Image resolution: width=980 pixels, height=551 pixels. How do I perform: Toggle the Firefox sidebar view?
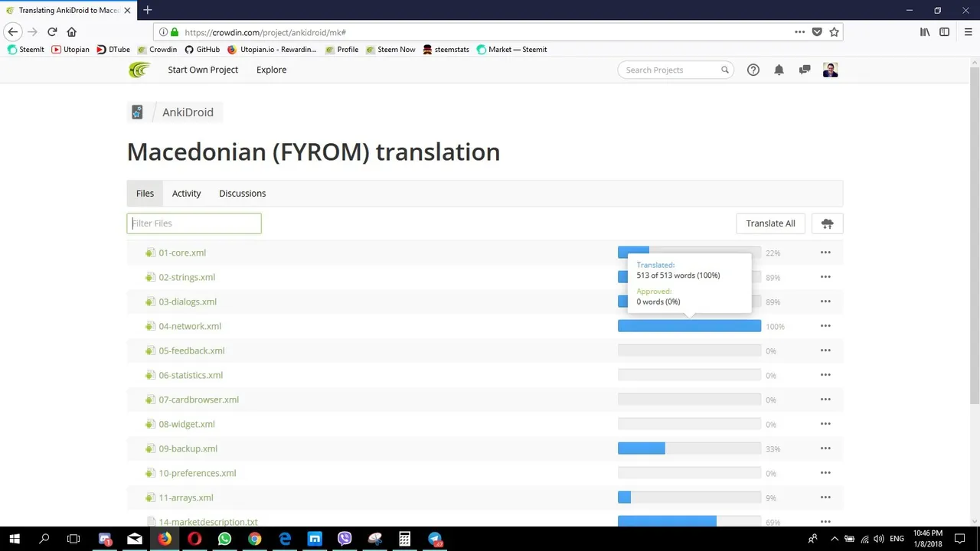pos(945,32)
